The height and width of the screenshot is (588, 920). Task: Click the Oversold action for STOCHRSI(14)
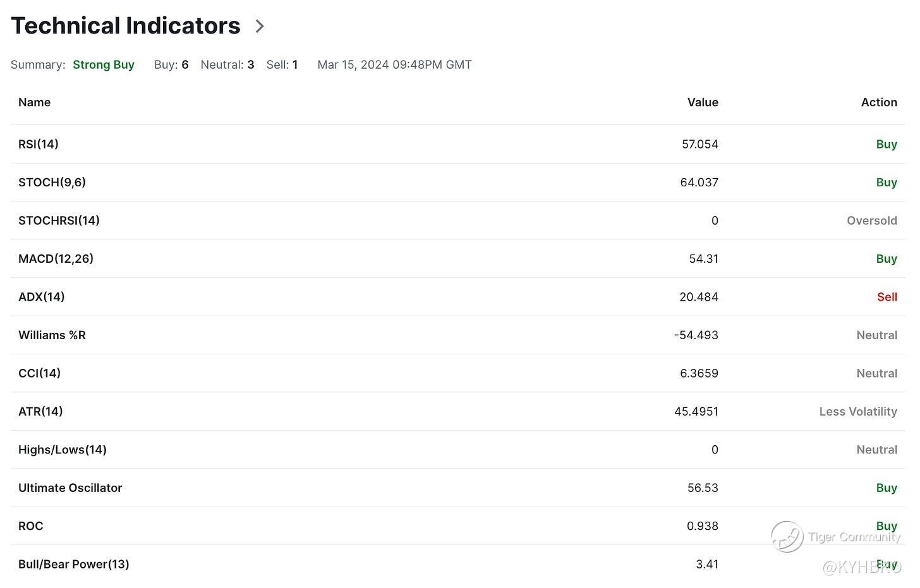coord(872,220)
